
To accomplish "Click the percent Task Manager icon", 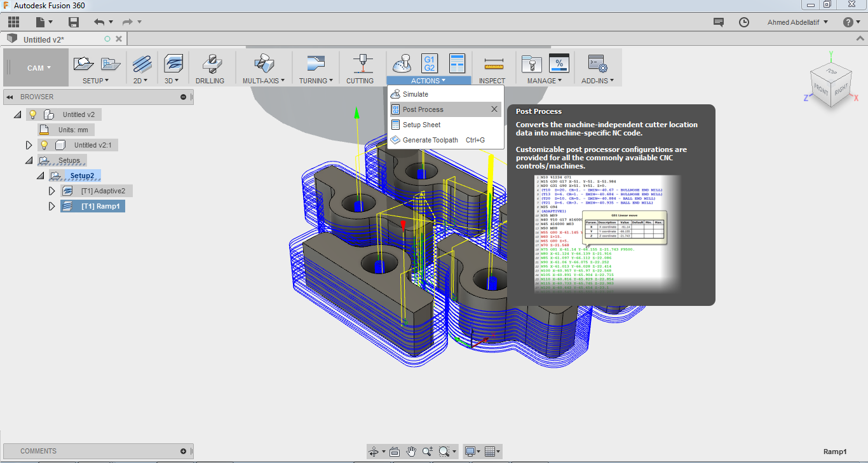I will coord(559,63).
